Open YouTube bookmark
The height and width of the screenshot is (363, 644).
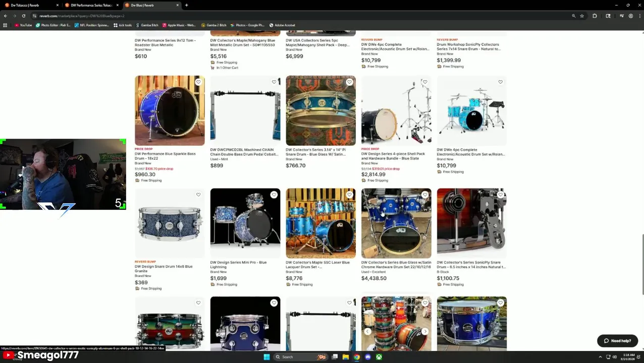(x=23, y=25)
